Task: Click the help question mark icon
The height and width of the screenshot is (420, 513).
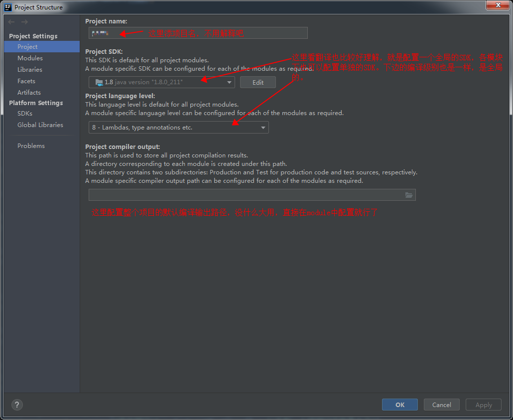Action: click(x=16, y=405)
